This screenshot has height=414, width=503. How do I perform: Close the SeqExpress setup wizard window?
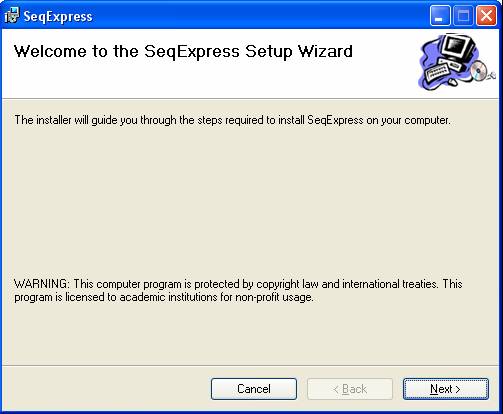click(x=486, y=16)
